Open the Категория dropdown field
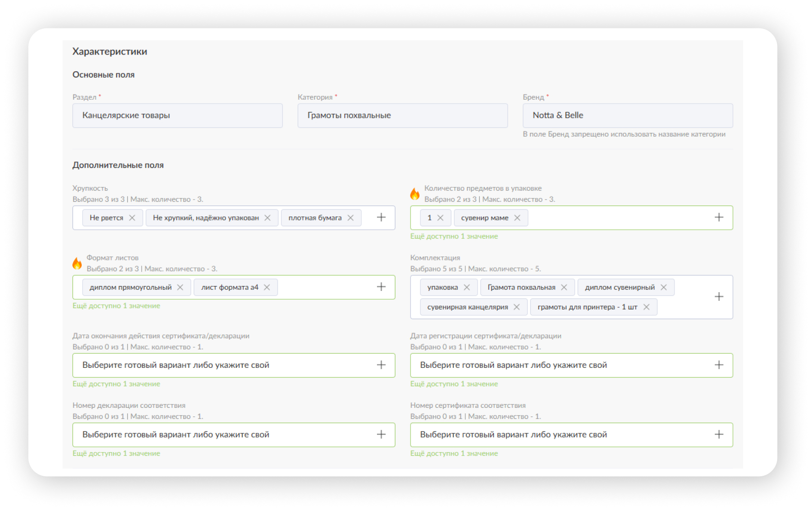 tap(402, 115)
